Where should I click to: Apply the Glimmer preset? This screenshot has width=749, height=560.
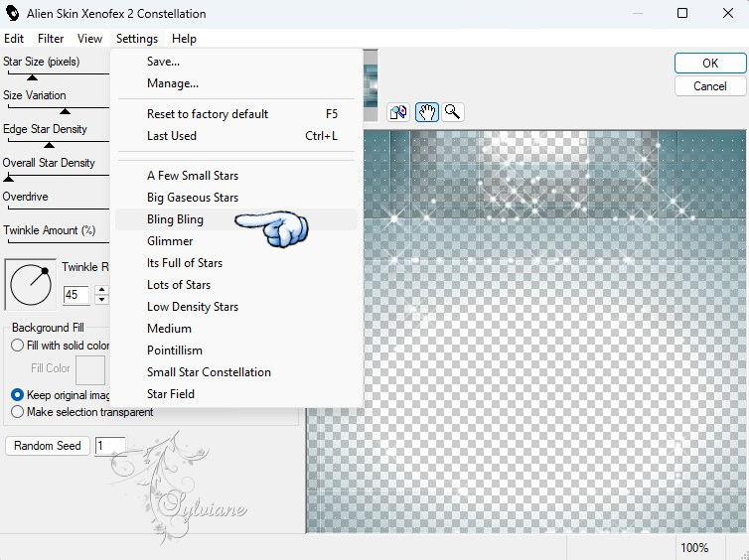[x=236, y=241]
